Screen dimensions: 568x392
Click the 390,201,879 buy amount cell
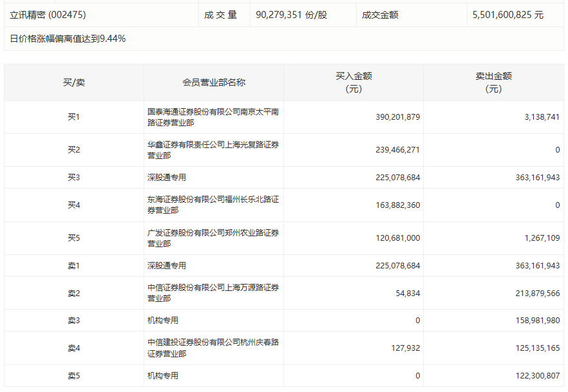pos(398,117)
